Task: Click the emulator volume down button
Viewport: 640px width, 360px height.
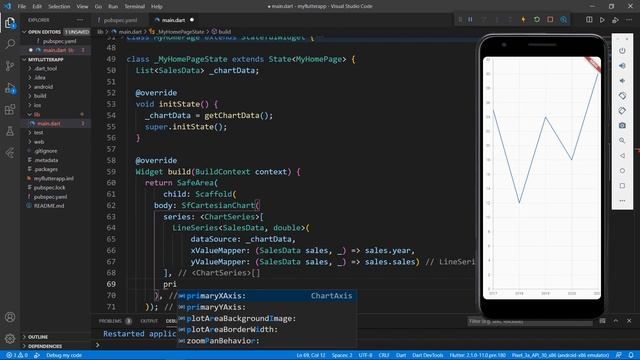Action: pos(622,81)
